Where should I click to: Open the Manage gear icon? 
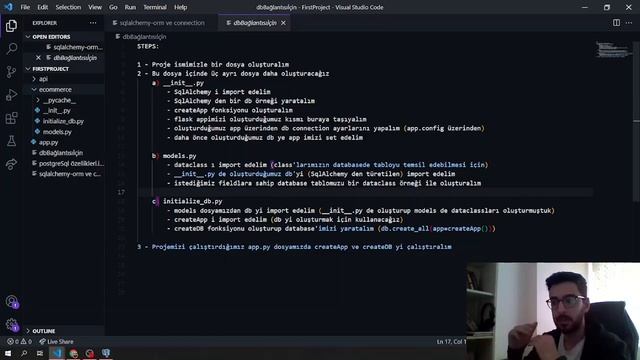pyautogui.click(x=11, y=325)
